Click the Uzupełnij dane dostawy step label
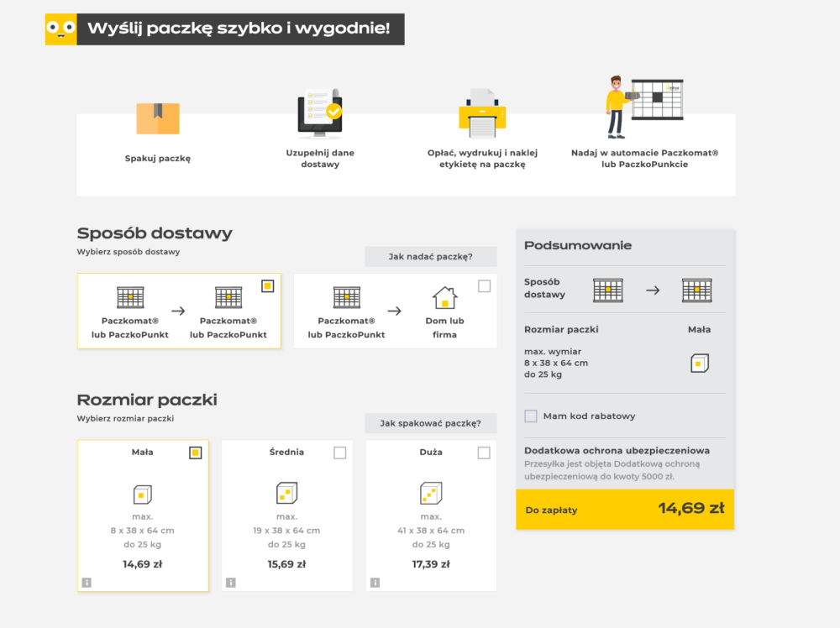Viewport: 840px width, 628px height. coord(320,159)
